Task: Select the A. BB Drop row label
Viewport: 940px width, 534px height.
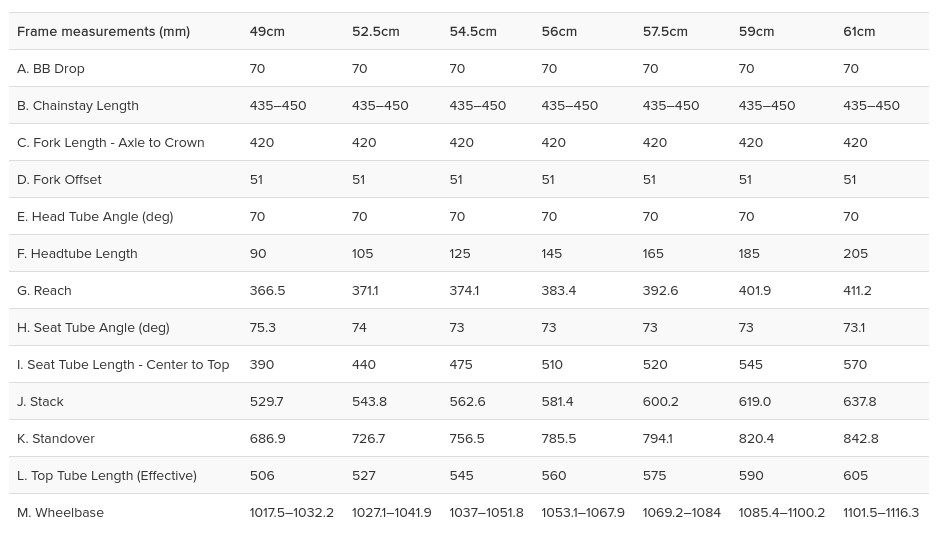Action: (x=50, y=68)
